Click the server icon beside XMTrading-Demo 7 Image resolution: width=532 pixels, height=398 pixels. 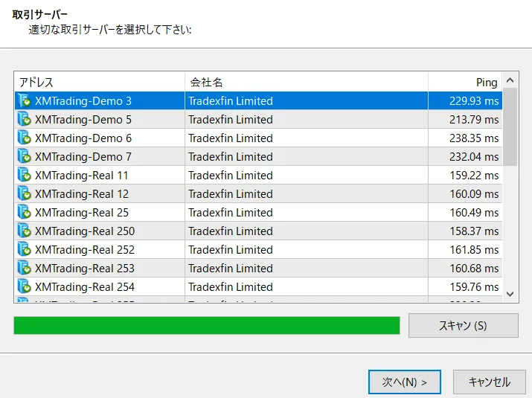tap(24, 156)
